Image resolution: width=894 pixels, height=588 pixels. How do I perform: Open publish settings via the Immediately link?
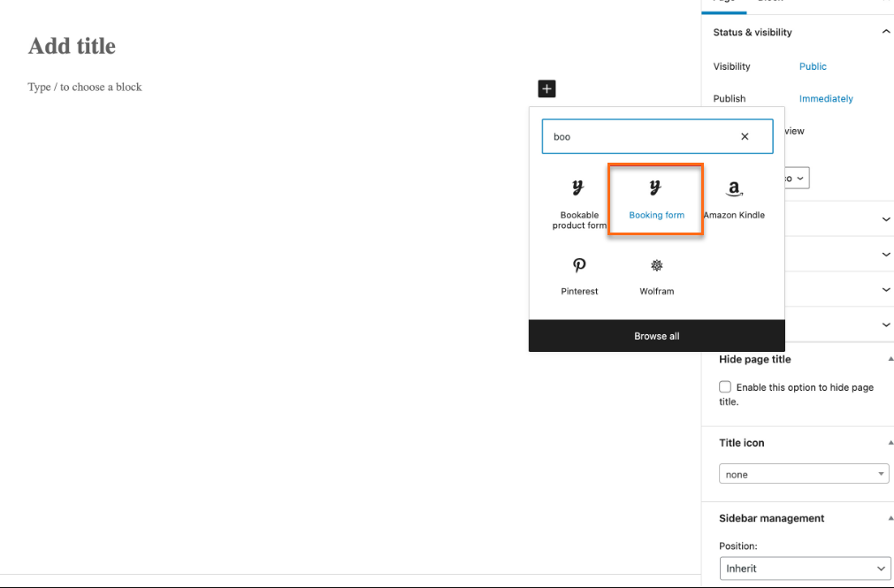tap(825, 98)
